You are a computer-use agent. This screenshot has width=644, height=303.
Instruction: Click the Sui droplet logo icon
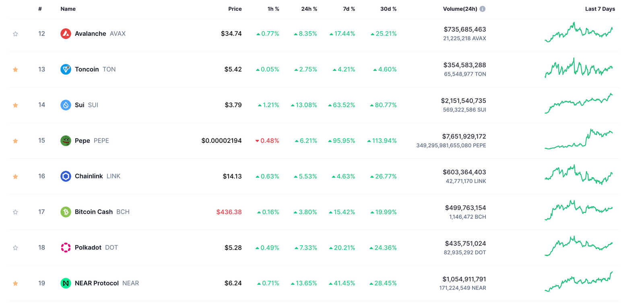coord(66,105)
